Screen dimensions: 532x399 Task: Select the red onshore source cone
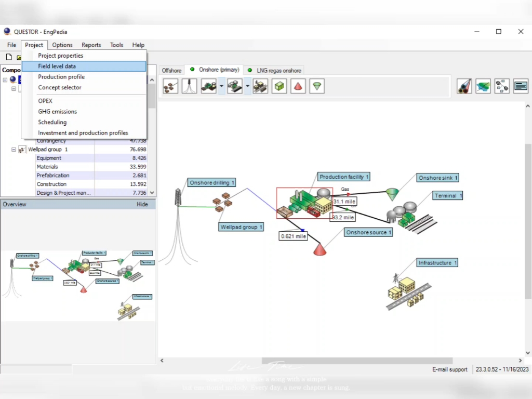coord(320,249)
